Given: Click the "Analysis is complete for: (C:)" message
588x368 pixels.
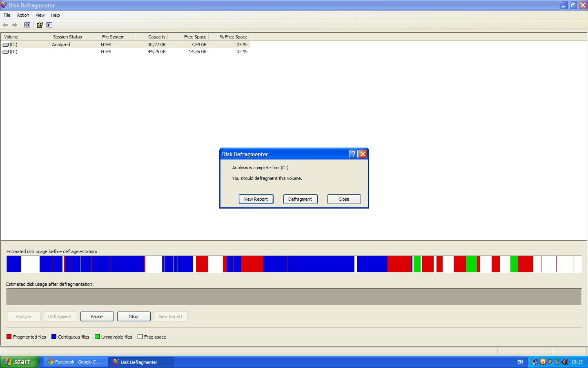Looking at the screenshot, I should coord(260,168).
